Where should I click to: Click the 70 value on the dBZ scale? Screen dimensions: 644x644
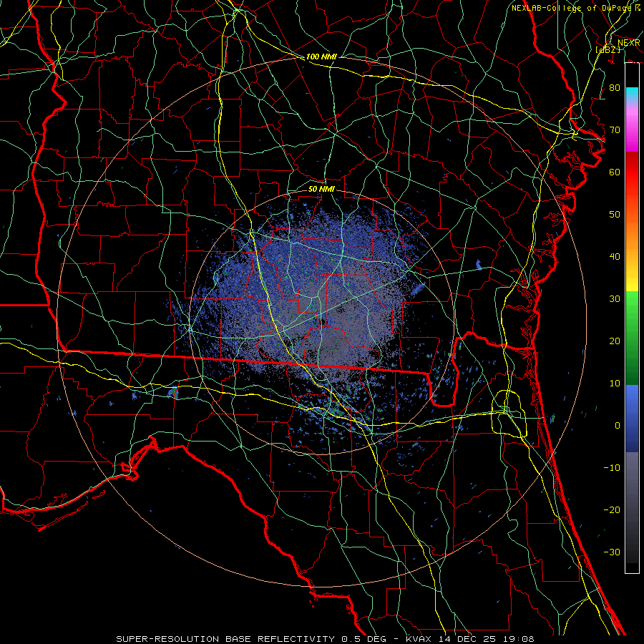(615, 130)
